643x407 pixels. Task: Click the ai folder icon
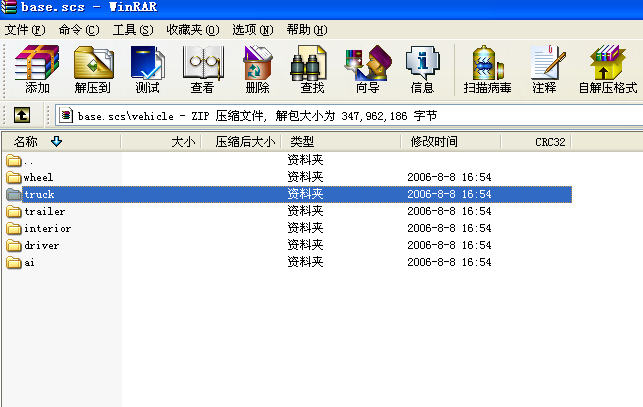click(14, 262)
